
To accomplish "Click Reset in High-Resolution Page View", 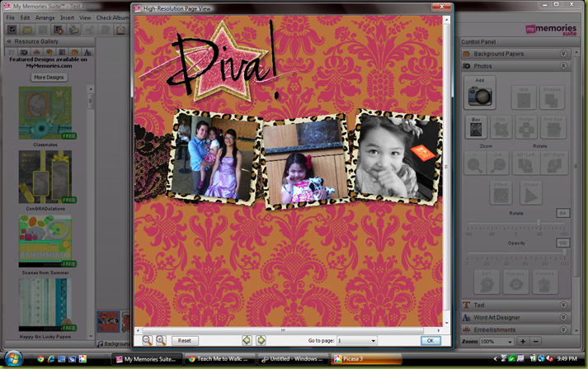I will tap(185, 340).
